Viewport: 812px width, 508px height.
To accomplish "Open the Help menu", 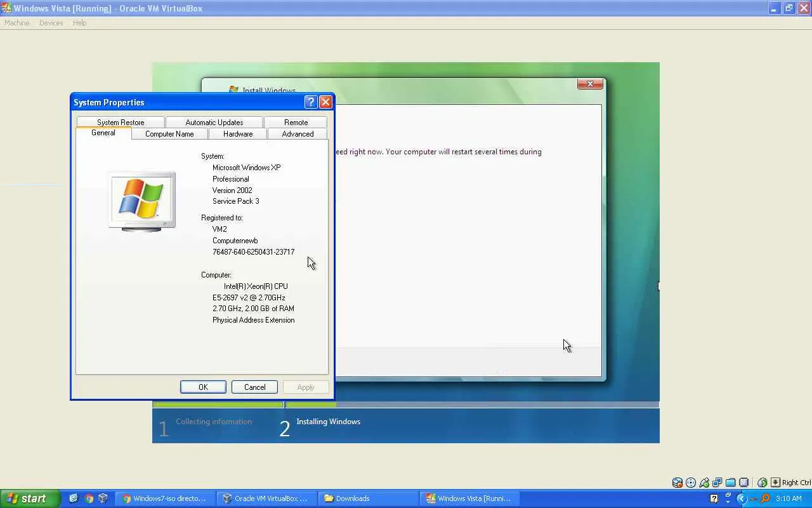I will point(79,23).
